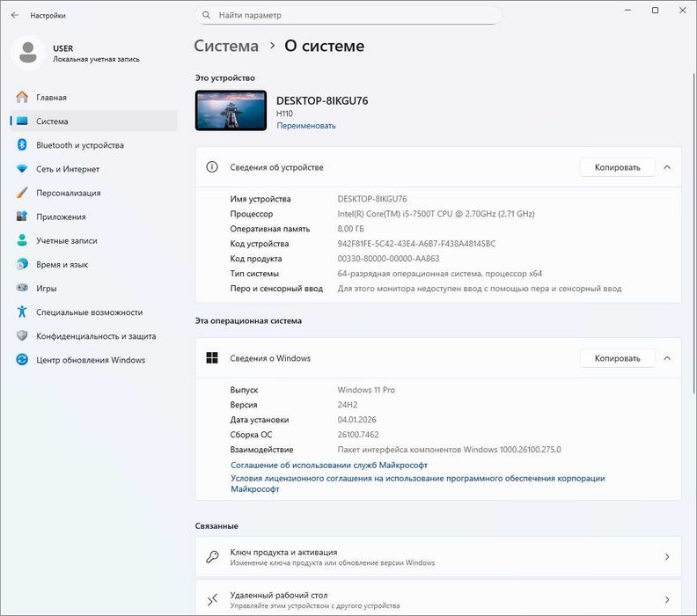Image resolution: width=697 pixels, height=616 pixels.
Task: Click version value 24H2
Action: [x=347, y=405]
